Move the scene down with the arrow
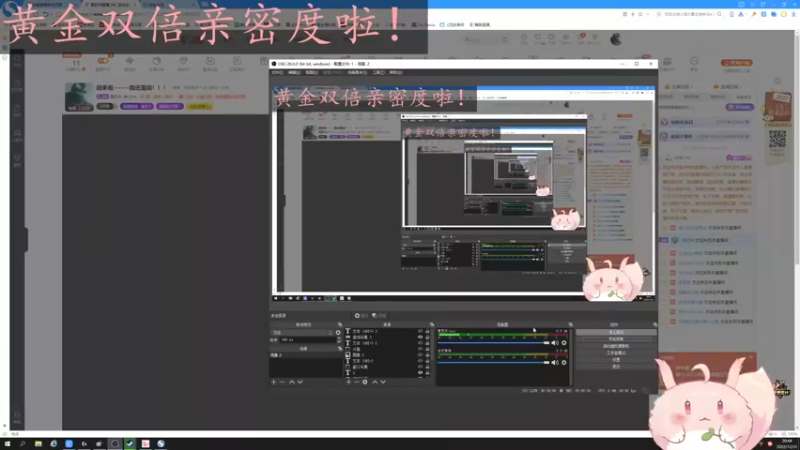The image size is (800, 450). [300, 382]
